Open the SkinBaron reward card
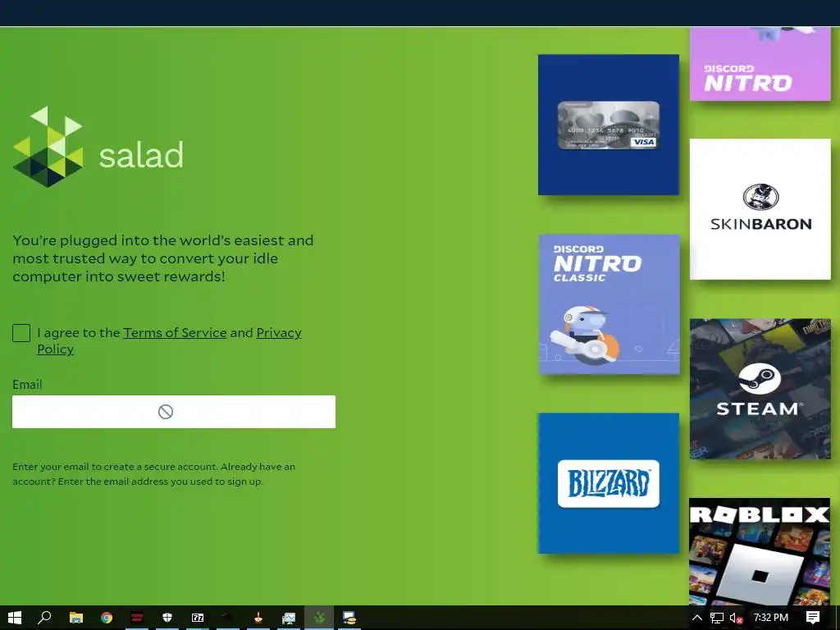The width and height of the screenshot is (840, 630). pos(760,209)
